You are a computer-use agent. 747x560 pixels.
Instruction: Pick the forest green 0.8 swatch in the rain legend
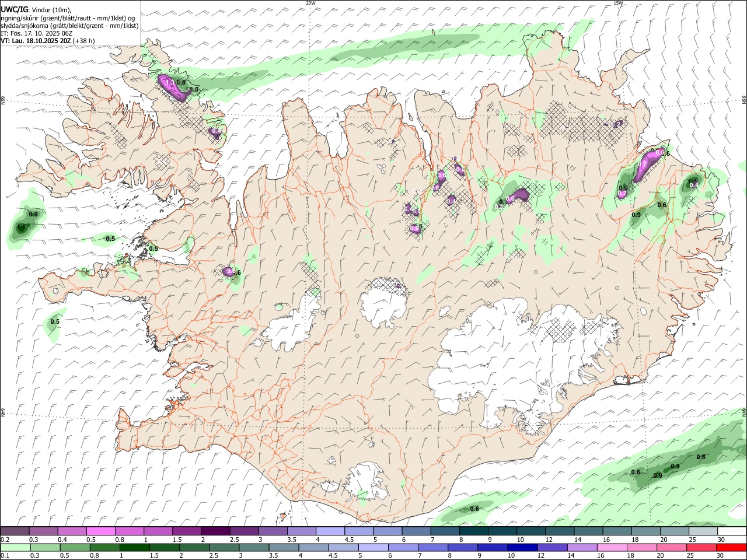pos(104,547)
